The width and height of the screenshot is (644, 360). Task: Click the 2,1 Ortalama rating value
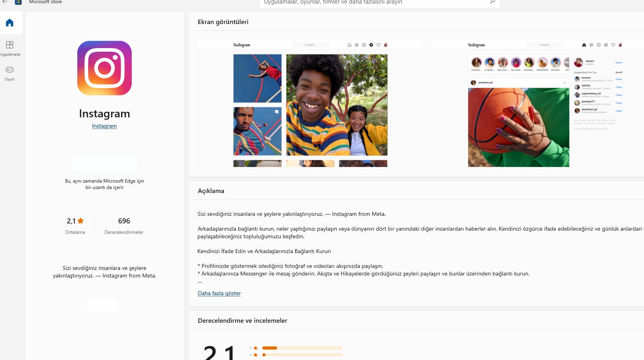point(75,225)
